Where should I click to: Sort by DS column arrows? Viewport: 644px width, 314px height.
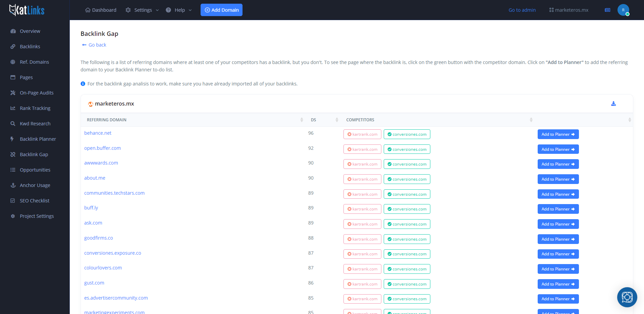pos(337,120)
